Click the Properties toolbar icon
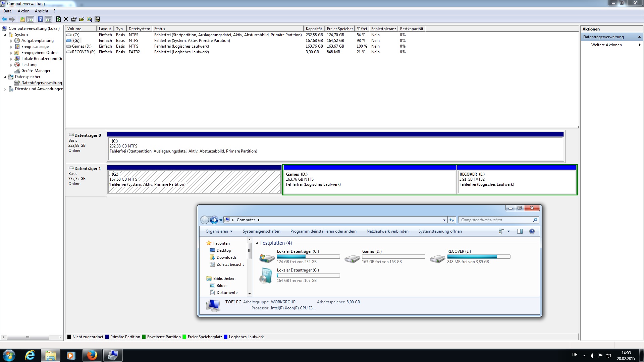Image resolution: width=644 pixels, height=362 pixels. (74, 19)
